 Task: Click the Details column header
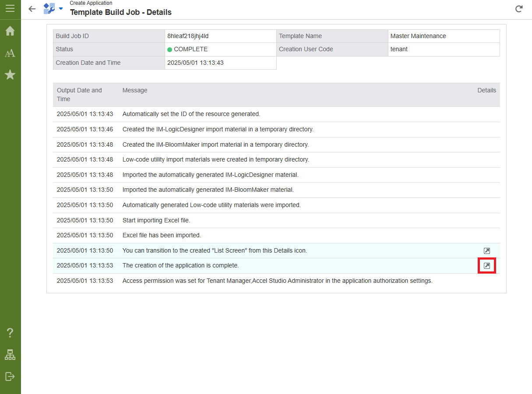pyautogui.click(x=487, y=90)
